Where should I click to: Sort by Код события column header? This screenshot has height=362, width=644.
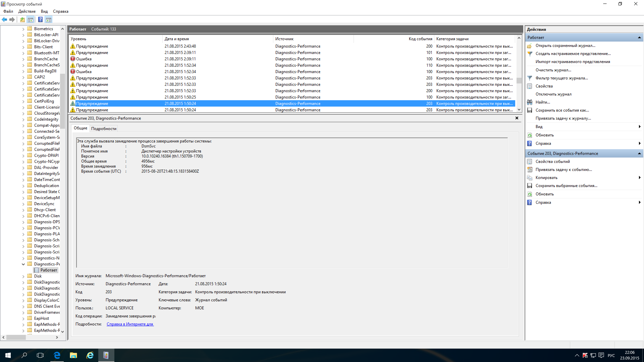coord(420,39)
